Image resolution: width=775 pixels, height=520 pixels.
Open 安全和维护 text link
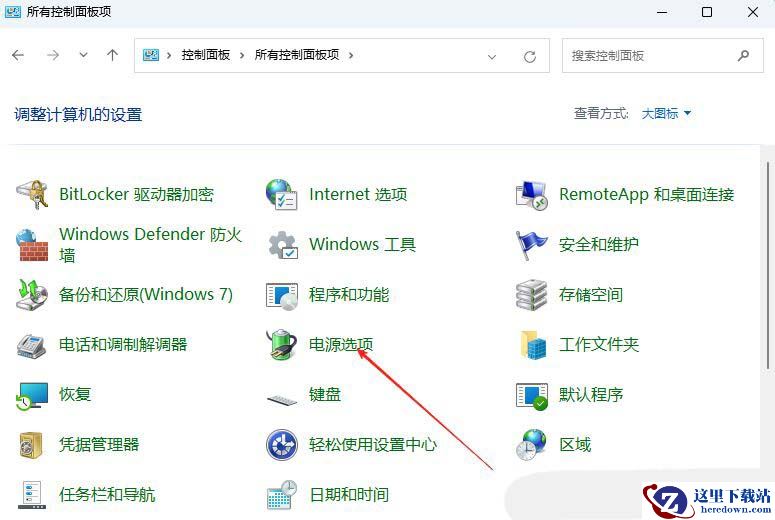pos(599,244)
